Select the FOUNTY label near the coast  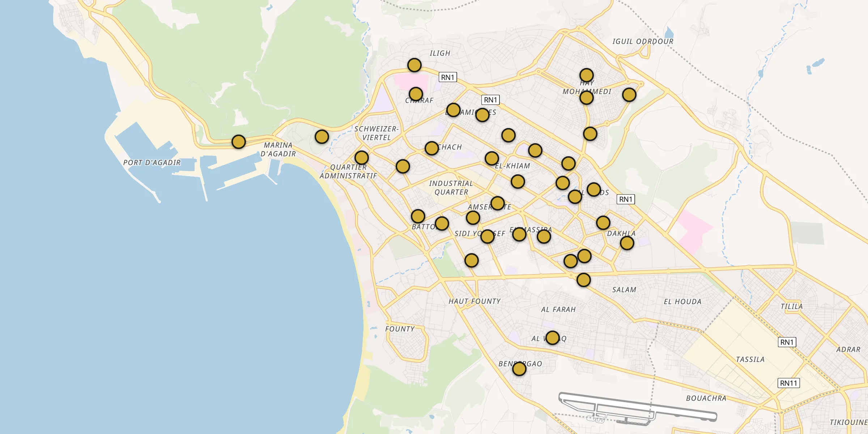[x=400, y=329]
